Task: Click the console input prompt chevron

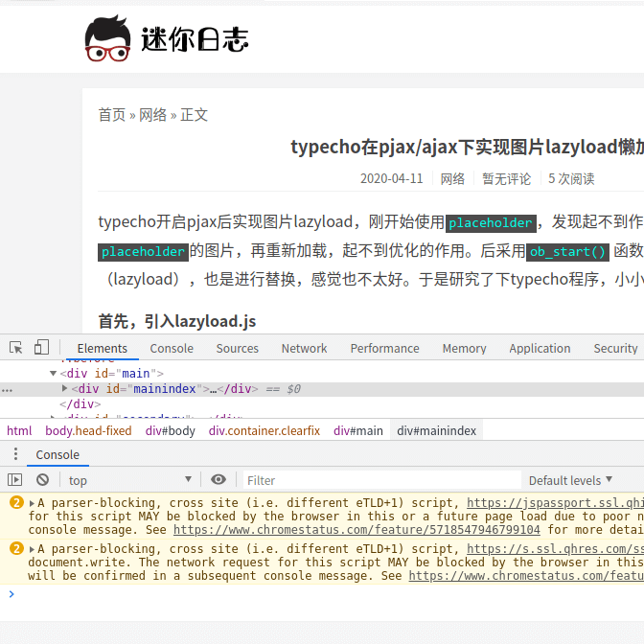Action: coord(11,594)
